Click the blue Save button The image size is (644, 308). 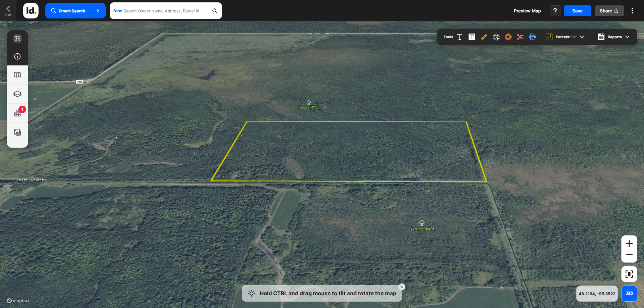[577, 11]
